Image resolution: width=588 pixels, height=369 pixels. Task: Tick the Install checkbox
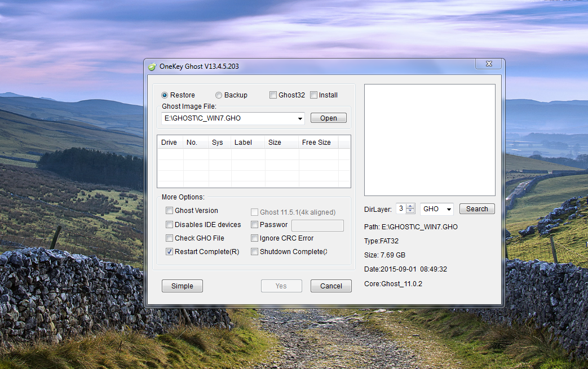pyautogui.click(x=313, y=95)
